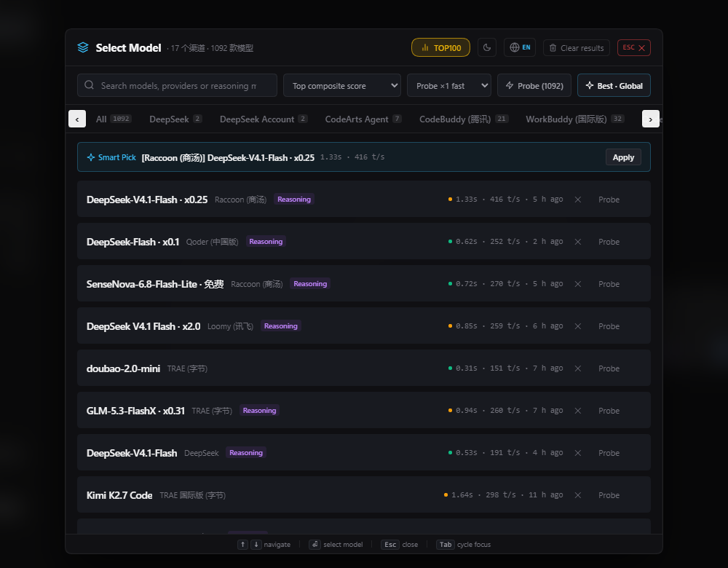Focus the search models input field
The image size is (728, 568).
(178, 85)
